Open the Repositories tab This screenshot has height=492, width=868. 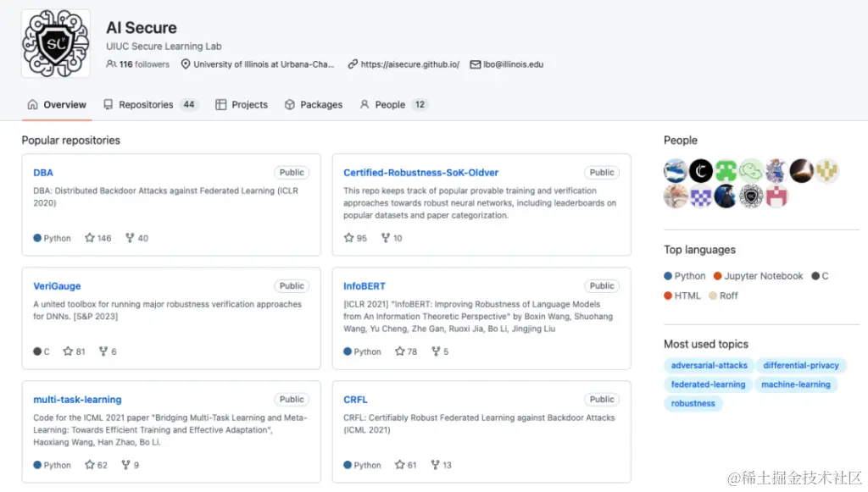pos(151,104)
